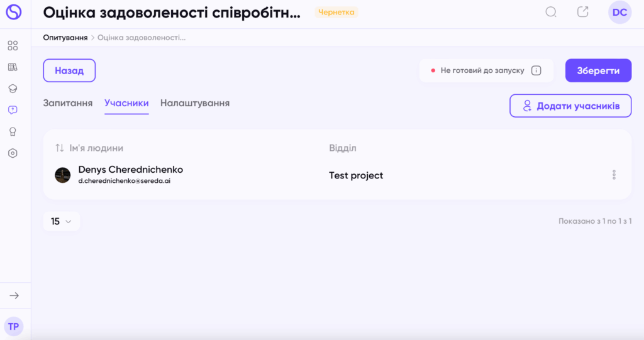Screen dimensions: 644x340
Task: Click the Додати учасників button
Action: (x=570, y=106)
